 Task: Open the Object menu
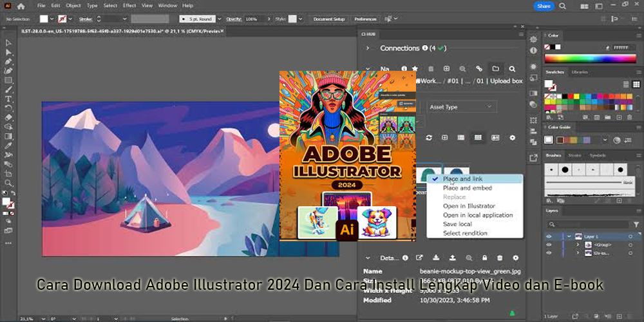(x=73, y=6)
